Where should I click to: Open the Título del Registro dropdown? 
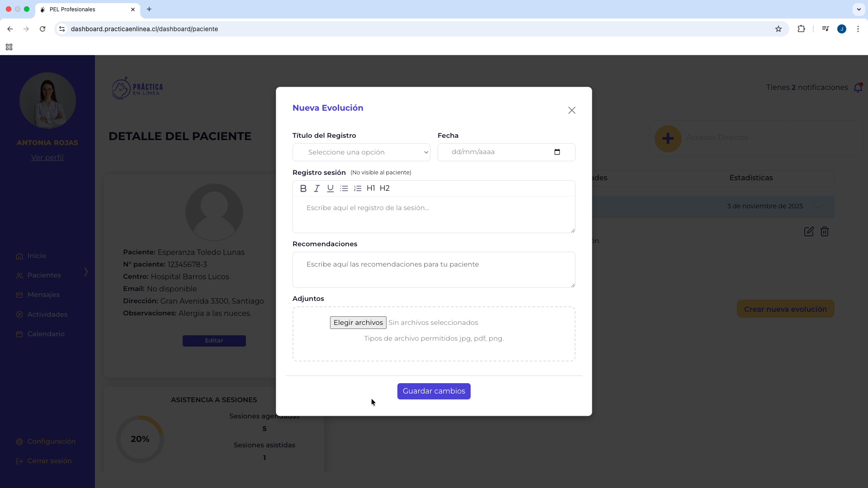tap(361, 152)
